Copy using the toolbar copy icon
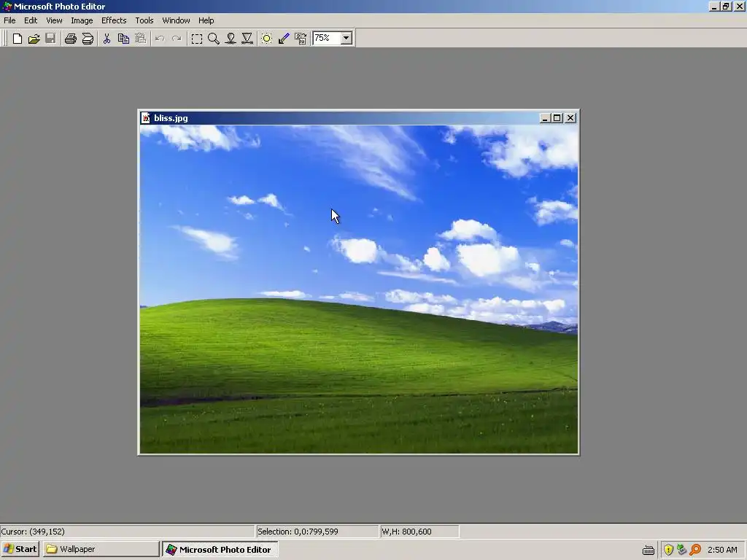This screenshot has height=560, width=747. click(123, 39)
